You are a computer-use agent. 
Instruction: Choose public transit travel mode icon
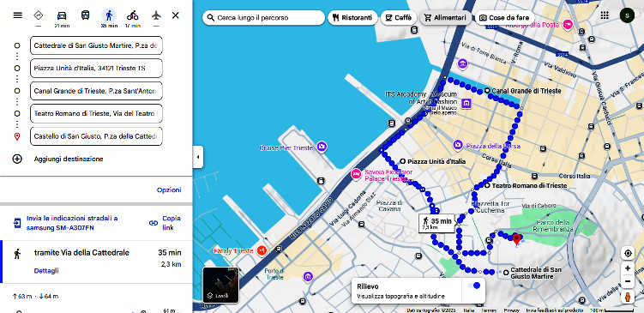point(86,15)
